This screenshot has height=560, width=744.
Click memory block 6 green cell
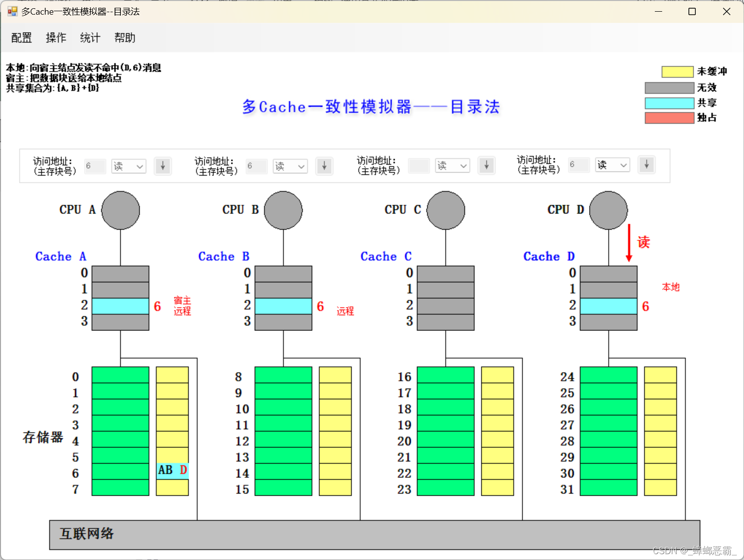(120, 471)
